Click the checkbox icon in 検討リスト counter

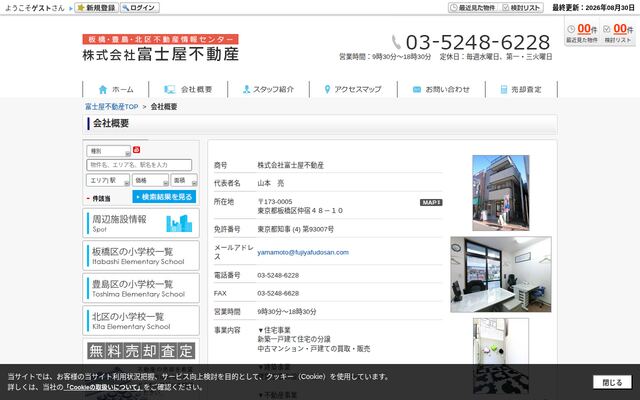(x=607, y=29)
